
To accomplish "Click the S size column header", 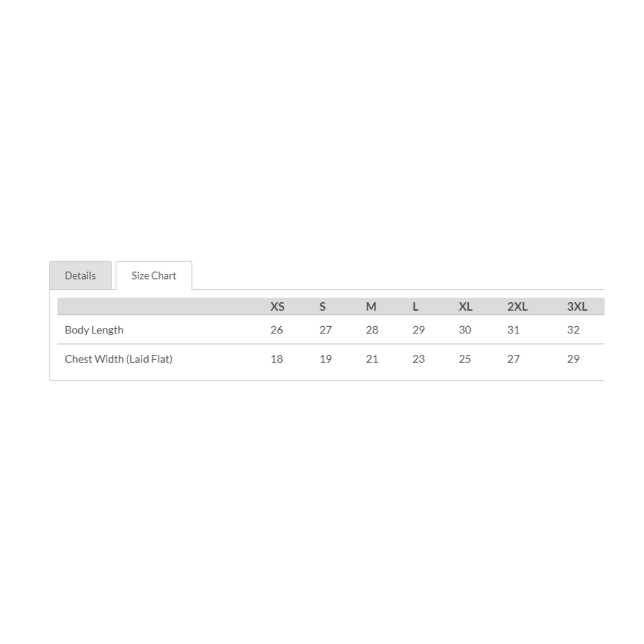I will point(323,306).
